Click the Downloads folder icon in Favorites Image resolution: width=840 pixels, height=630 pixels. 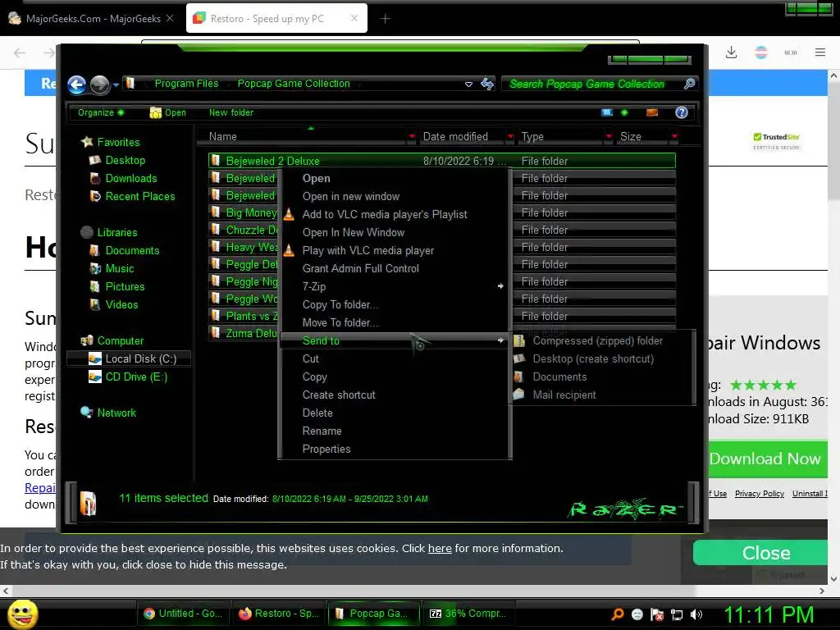(95, 178)
